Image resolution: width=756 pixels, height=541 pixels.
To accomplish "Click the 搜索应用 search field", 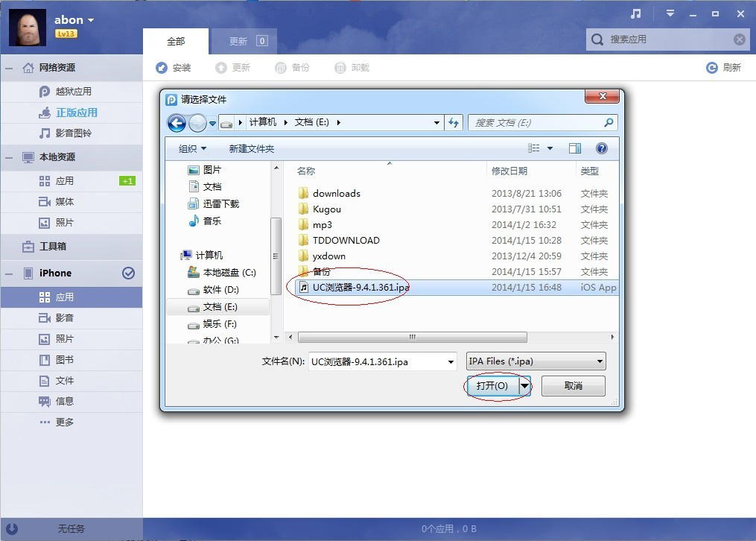I will coord(668,39).
